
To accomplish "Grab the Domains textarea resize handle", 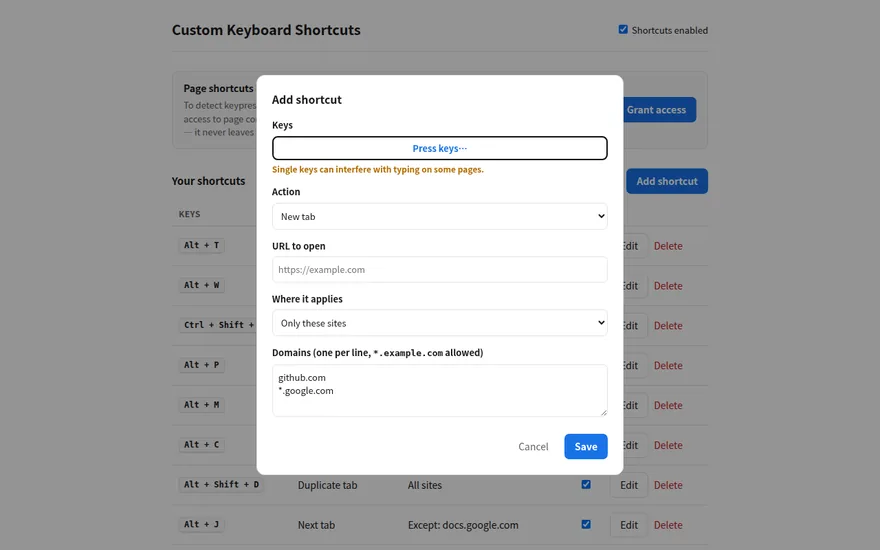I will [603, 412].
